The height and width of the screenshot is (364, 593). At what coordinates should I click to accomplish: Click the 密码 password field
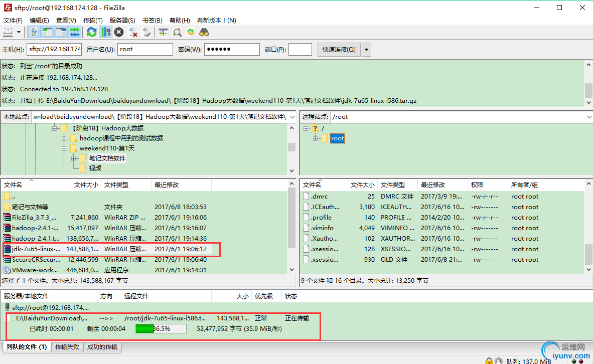pos(232,49)
